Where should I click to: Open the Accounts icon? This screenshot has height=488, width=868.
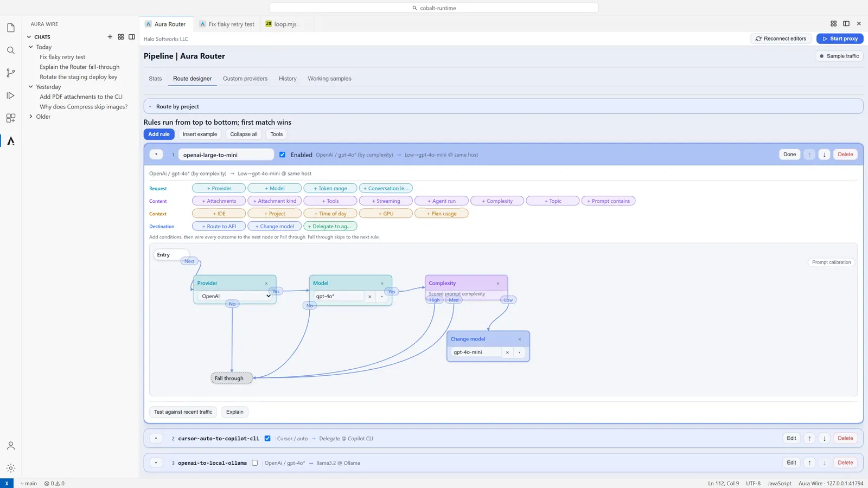[x=10, y=446]
